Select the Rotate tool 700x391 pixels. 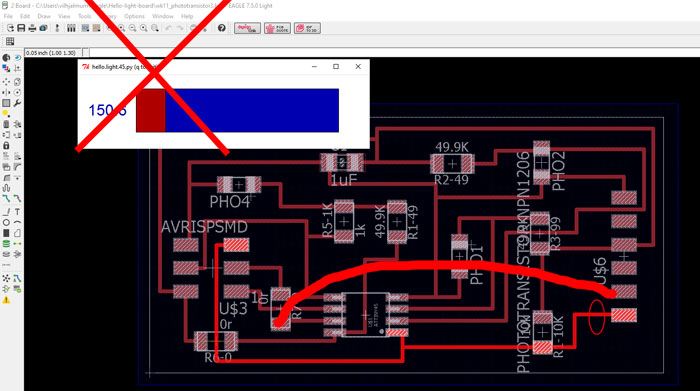tap(17, 92)
